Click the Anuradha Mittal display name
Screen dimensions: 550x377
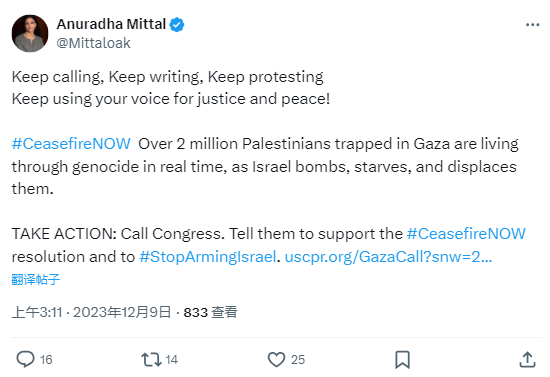pyautogui.click(x=111, y=24)
